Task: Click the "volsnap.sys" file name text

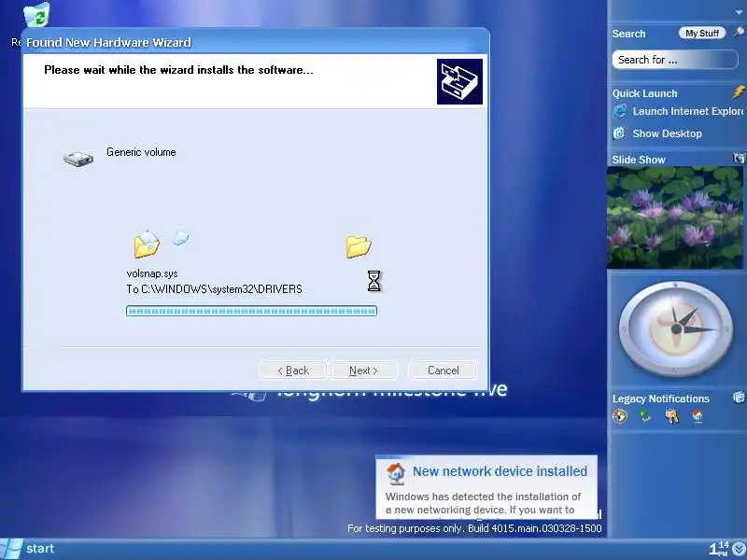Action: [152, 273]
